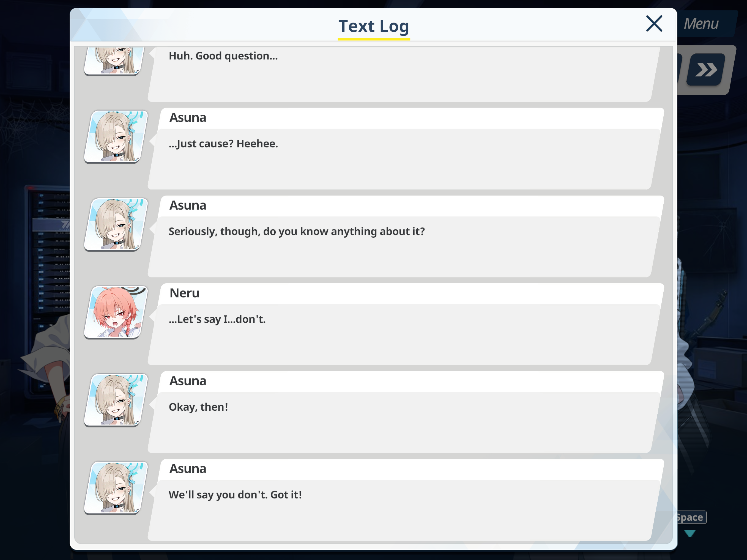Select the '...Just cause? Heehee.' dialogue bubble

404,159
